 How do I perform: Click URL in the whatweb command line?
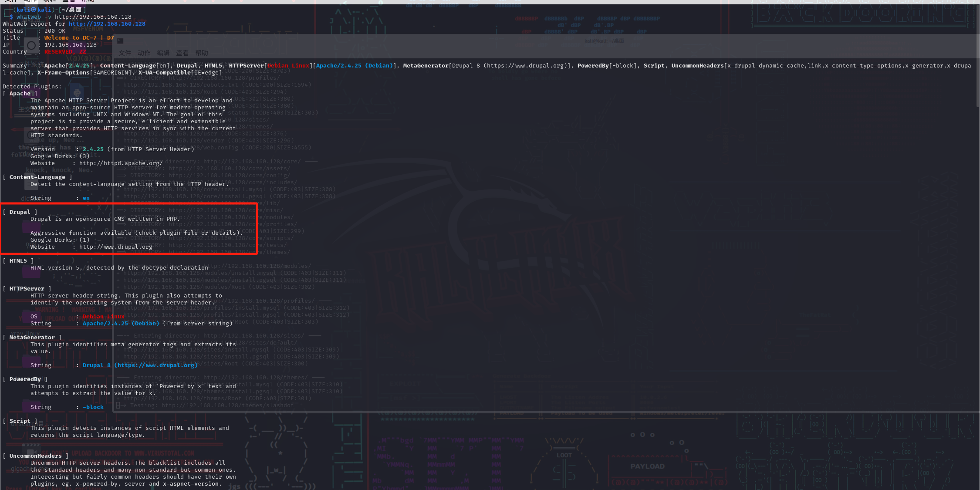pos(93,17)
